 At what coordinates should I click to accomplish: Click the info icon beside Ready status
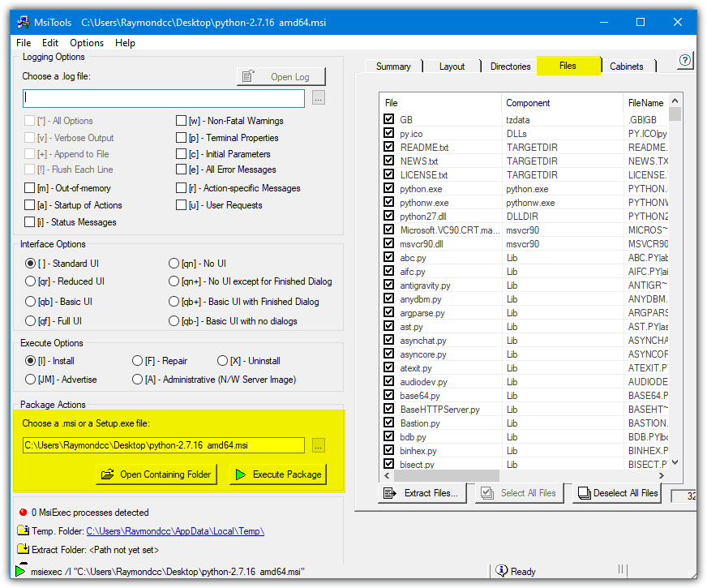pyautogui.click(x=502, y=571)
